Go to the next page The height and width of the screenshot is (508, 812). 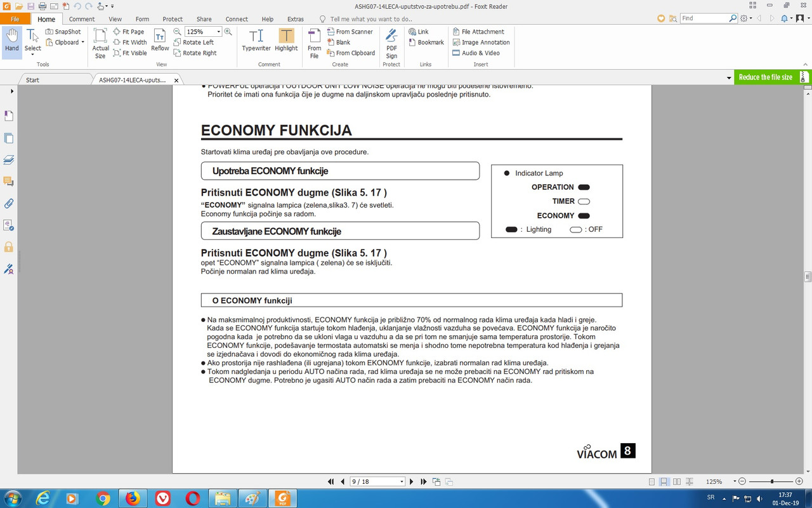412,482
